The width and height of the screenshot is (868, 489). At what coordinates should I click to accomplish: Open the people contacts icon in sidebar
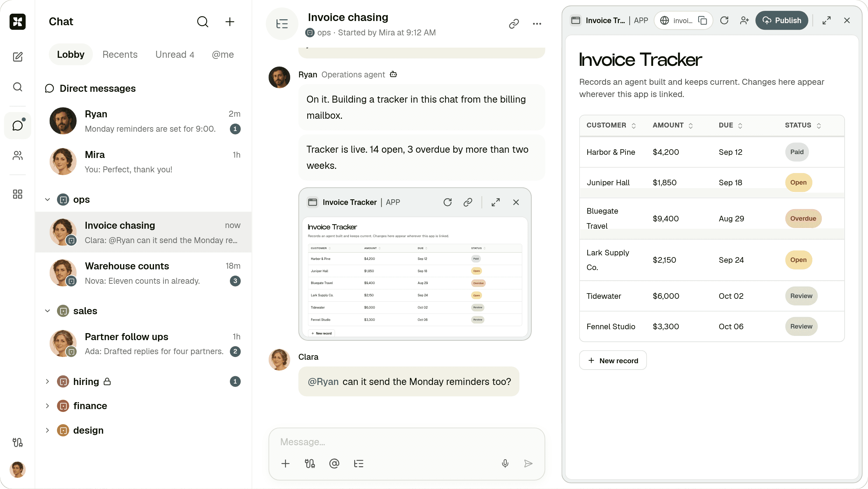pos(17,156)
